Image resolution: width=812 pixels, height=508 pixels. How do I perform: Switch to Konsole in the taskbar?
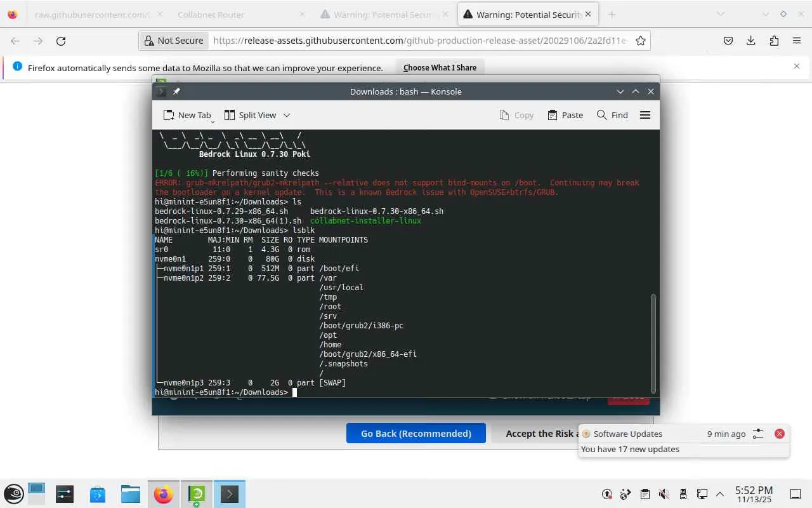(229, 494)
